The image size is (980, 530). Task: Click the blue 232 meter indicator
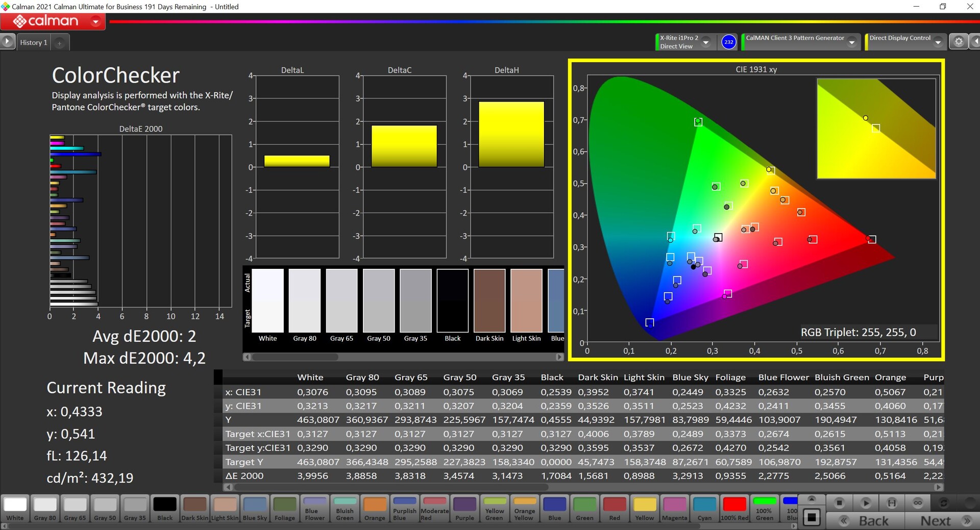[728, 42]
